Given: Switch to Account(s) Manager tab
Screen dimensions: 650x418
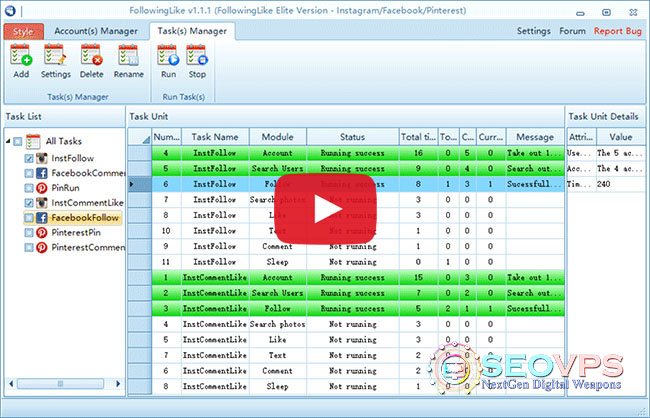Looking at the screenshot, I should (96, 31).
